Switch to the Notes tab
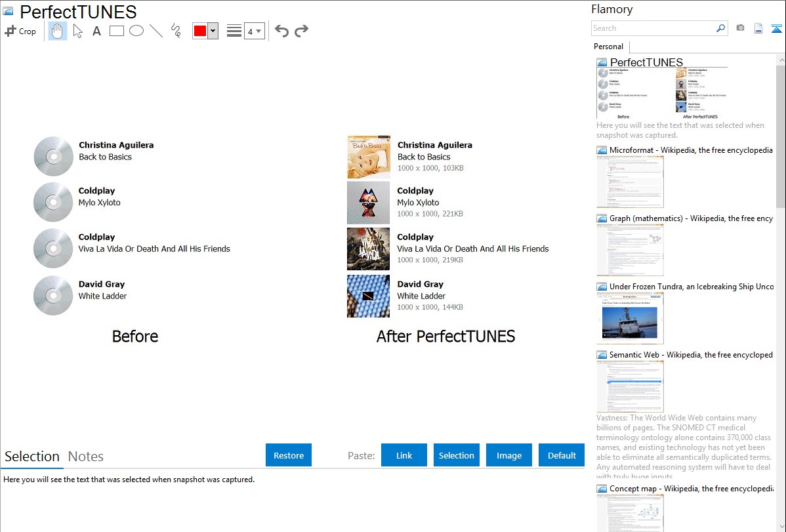The width and height of the screenshot is (786, 532). point(86,457)
